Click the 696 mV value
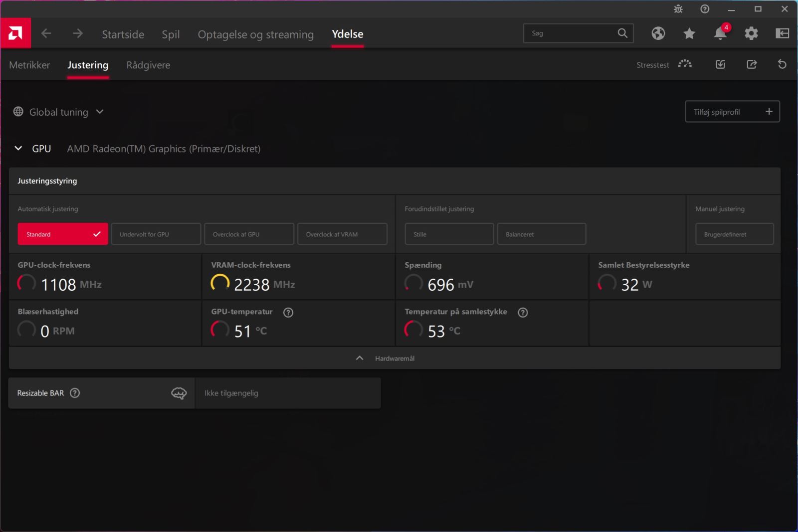Viewport: 798px width, 532px height. click(450, 284)
